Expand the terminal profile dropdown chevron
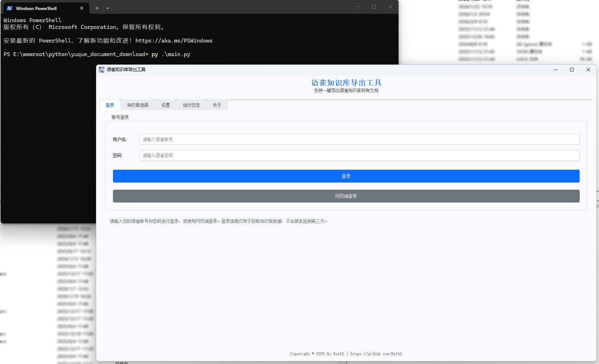This screenshot has width=599, height=364. click(108, 8)
